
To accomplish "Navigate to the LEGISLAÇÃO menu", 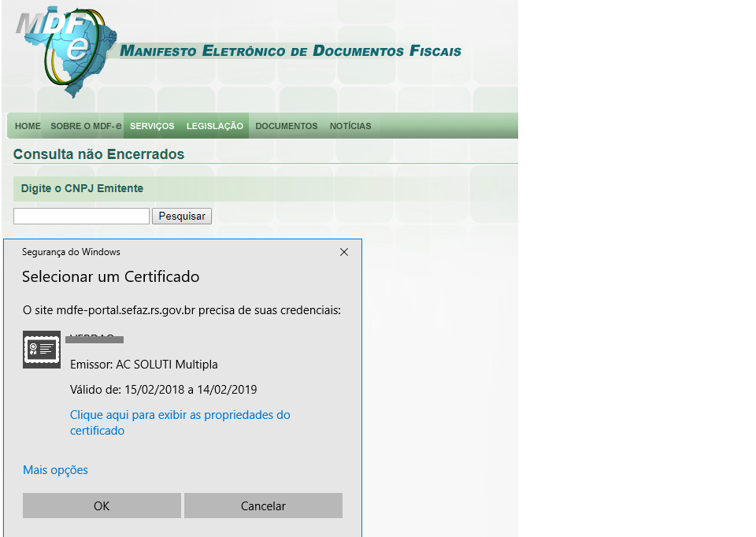I will point(215,126).
